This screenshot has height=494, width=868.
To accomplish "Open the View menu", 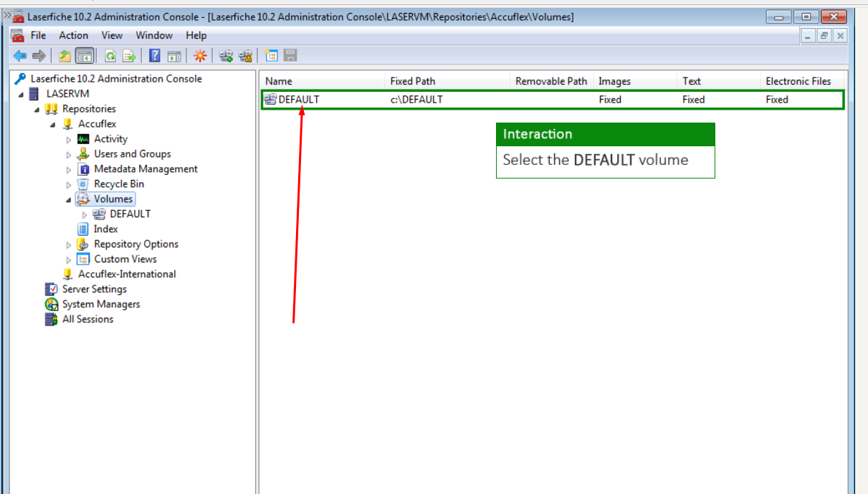I will pos(112,35).
